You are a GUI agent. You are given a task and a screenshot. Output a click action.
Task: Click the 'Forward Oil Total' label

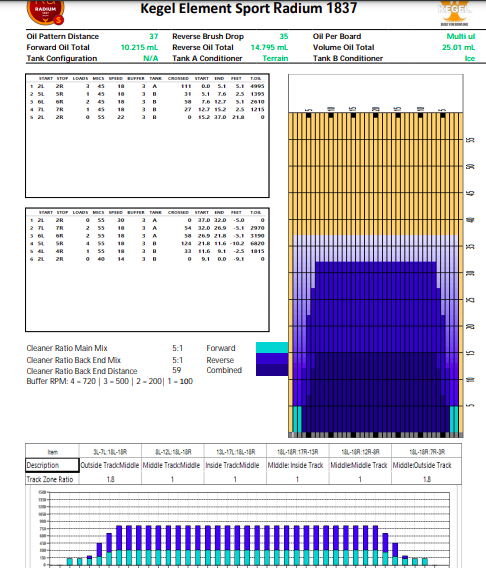58,47
